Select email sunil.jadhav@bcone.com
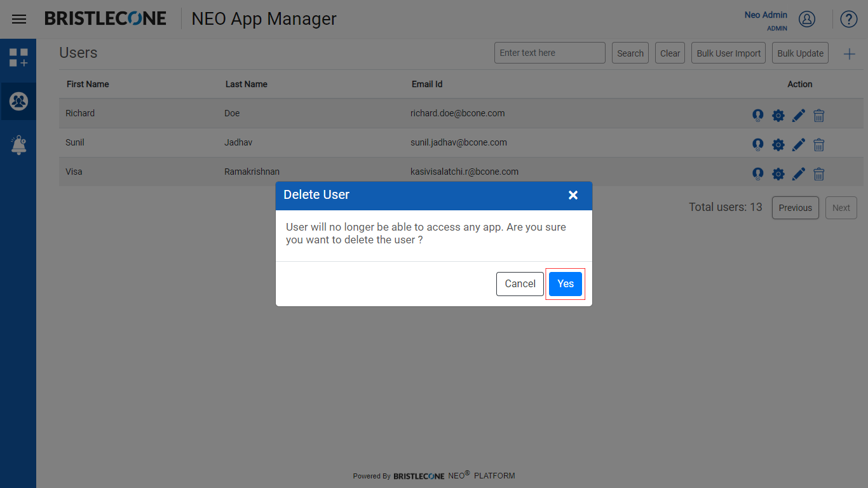This screenshot has width=868, height=488. pyautogui.click(x=459, y=142)
